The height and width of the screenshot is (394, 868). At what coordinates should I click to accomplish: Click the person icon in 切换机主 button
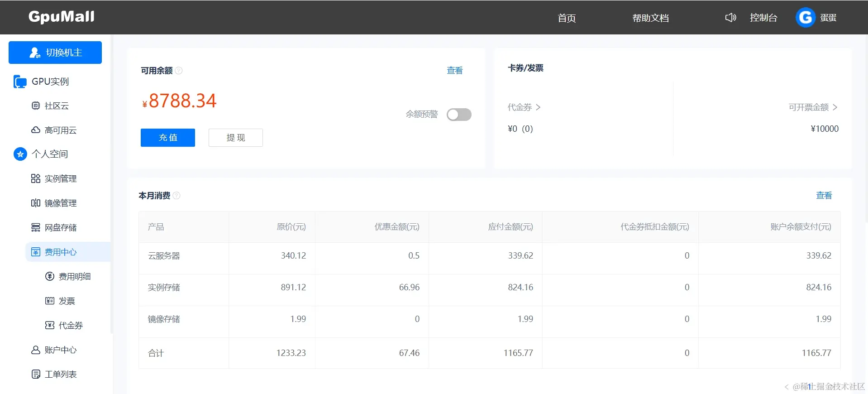35,53
